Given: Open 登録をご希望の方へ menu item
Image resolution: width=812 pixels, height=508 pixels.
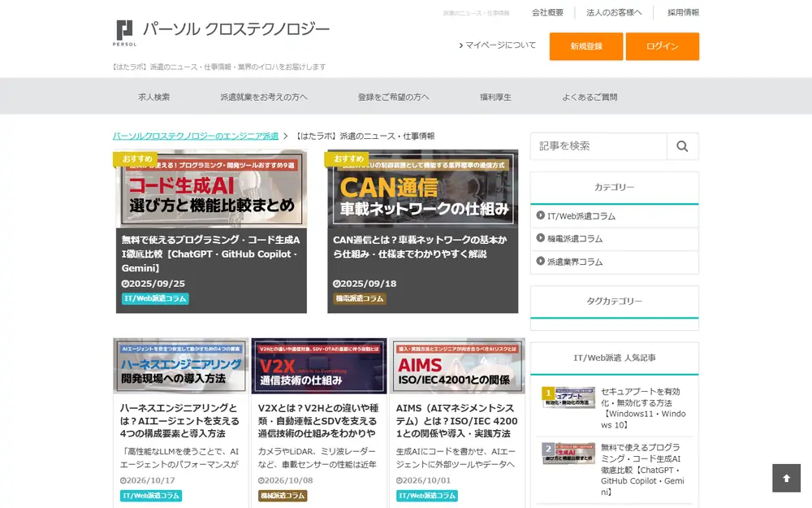Looking at the screenshot, I should tap(393, 97).
